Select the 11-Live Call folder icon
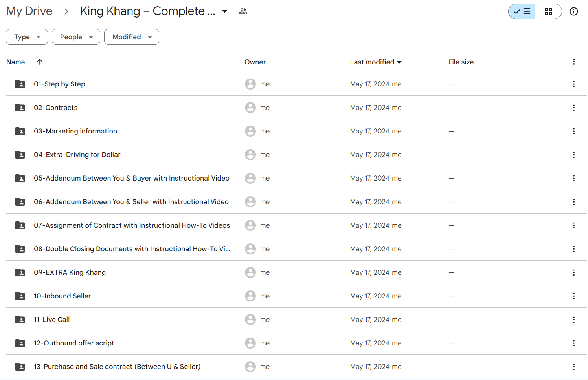 click(x=20, y=320)
